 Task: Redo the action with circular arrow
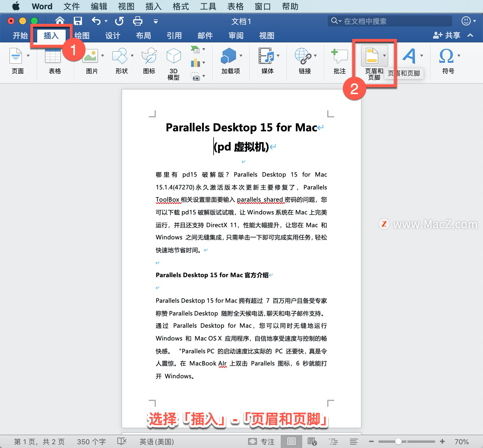[x=119, y=21]
